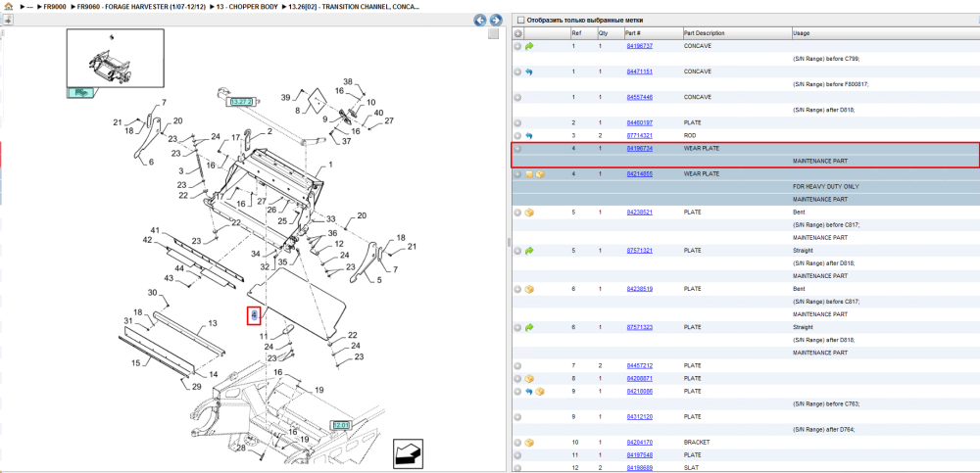The width and height of the screenshot is (980, 473).
Task: Click the package box icon in 84238521 row
Action: (x=529, y=213)
